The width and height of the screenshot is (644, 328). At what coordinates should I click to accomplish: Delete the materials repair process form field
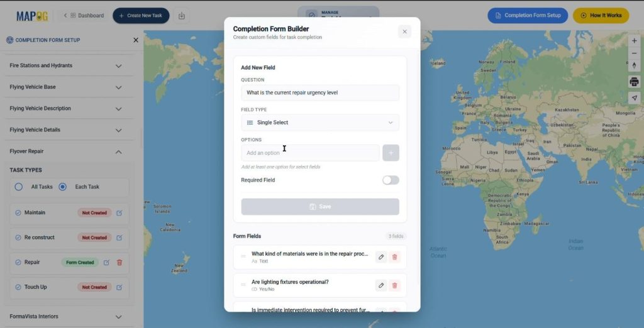(395, 257)
